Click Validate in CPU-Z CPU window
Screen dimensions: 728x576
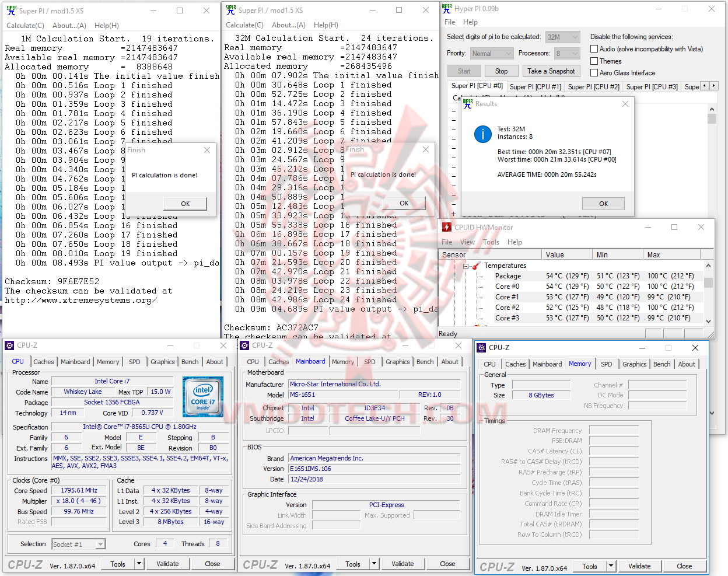pyautogui.click(x=167, y=564)
